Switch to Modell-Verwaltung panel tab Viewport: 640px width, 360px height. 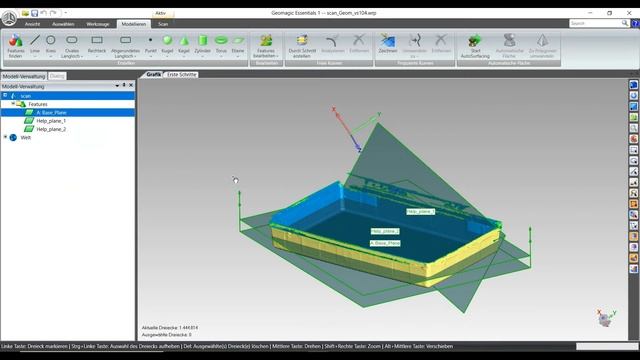pyautogui.click(x=24, y=76)
